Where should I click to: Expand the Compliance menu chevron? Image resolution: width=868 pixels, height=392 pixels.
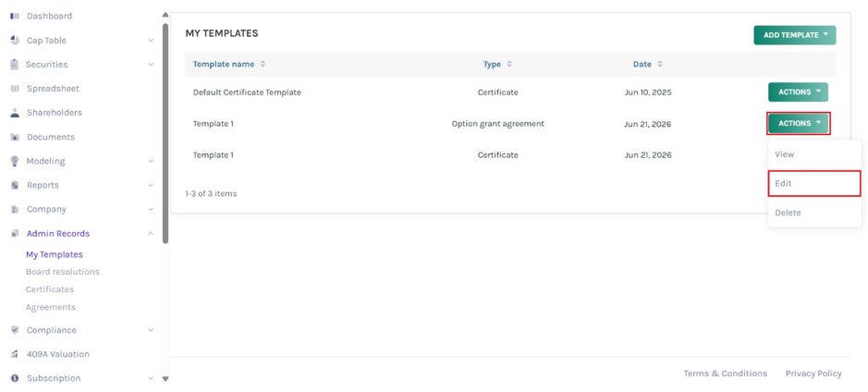pos(151,330)
